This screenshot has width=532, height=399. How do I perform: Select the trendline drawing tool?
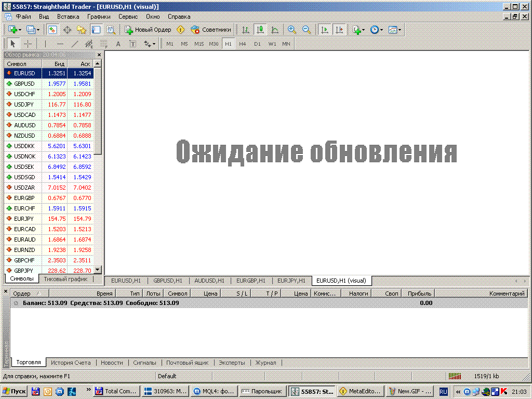(x=75, y=44)
